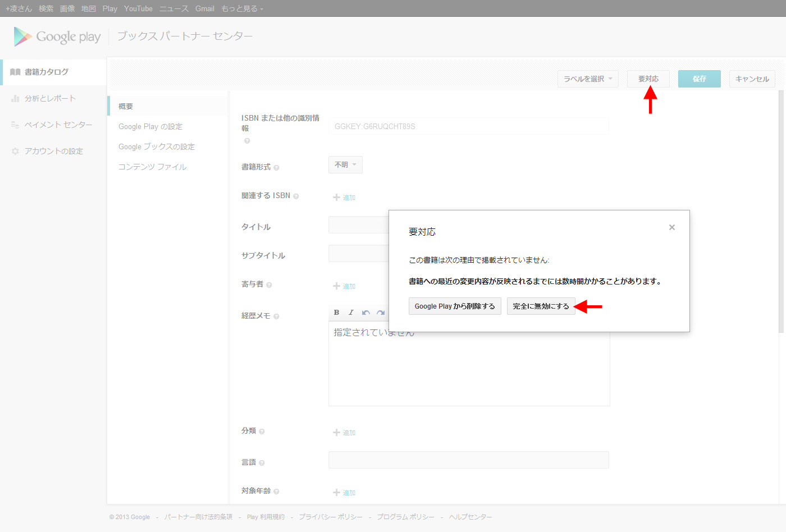
Task: Click Google Play から削除する button
Action: [455, 306]
